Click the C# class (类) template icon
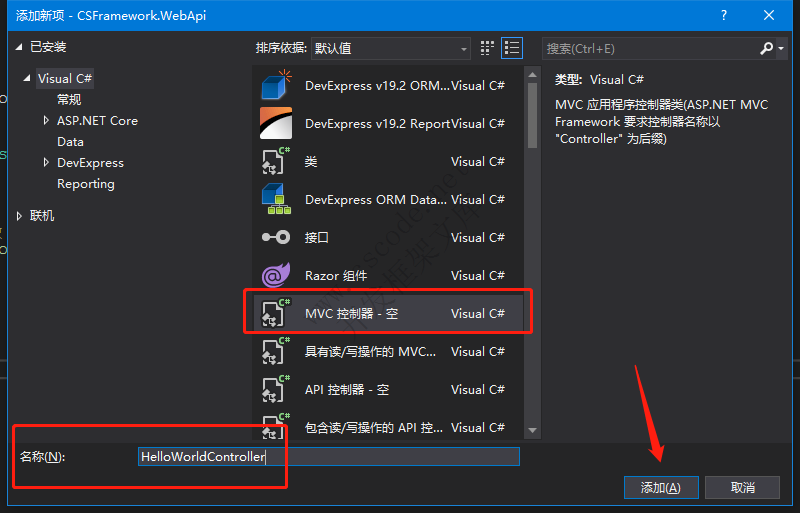 [276, 161]
